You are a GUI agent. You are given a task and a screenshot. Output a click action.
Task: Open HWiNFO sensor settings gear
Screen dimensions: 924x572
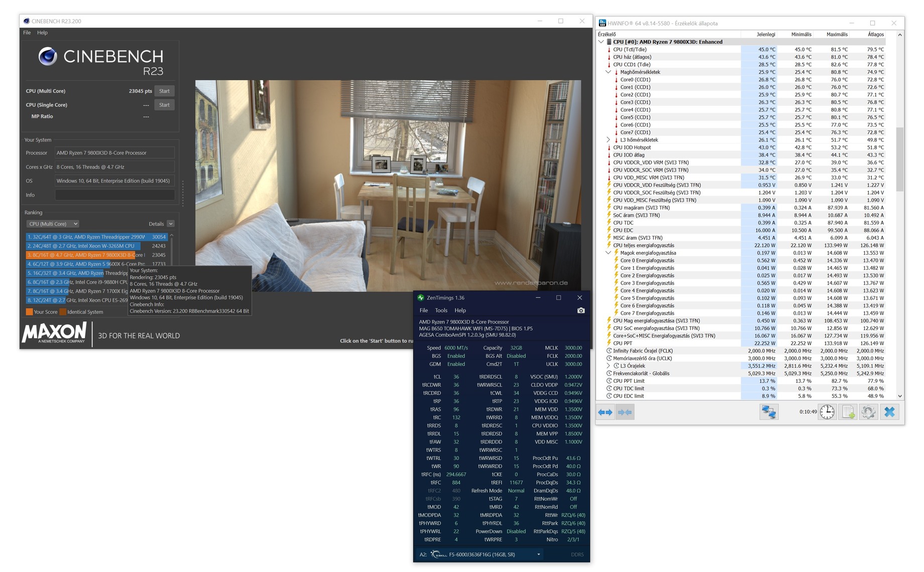[x=868, y=412]
